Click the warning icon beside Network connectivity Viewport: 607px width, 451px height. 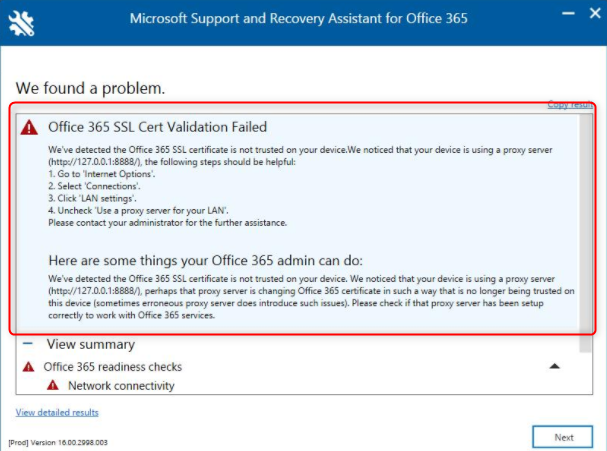tap(53, 385)
